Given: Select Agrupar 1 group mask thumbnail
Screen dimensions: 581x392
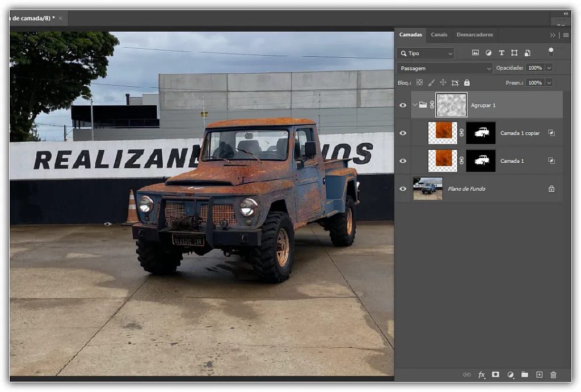Looking at the screenshot, I should 451,105.
